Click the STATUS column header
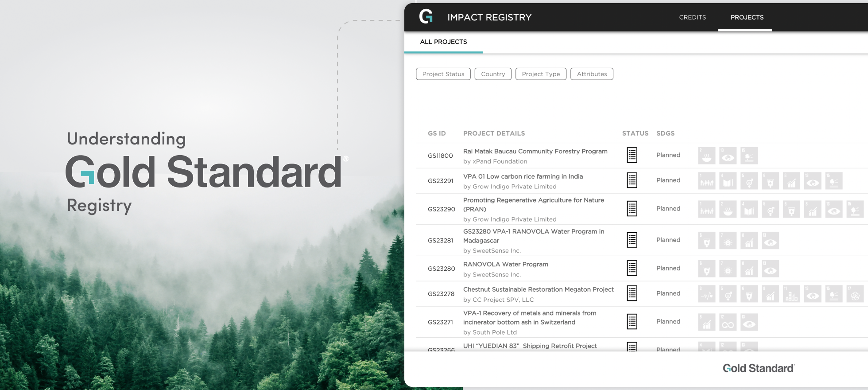Image resolution: width=868 pixels, height=390 pixels. [635, 133]
